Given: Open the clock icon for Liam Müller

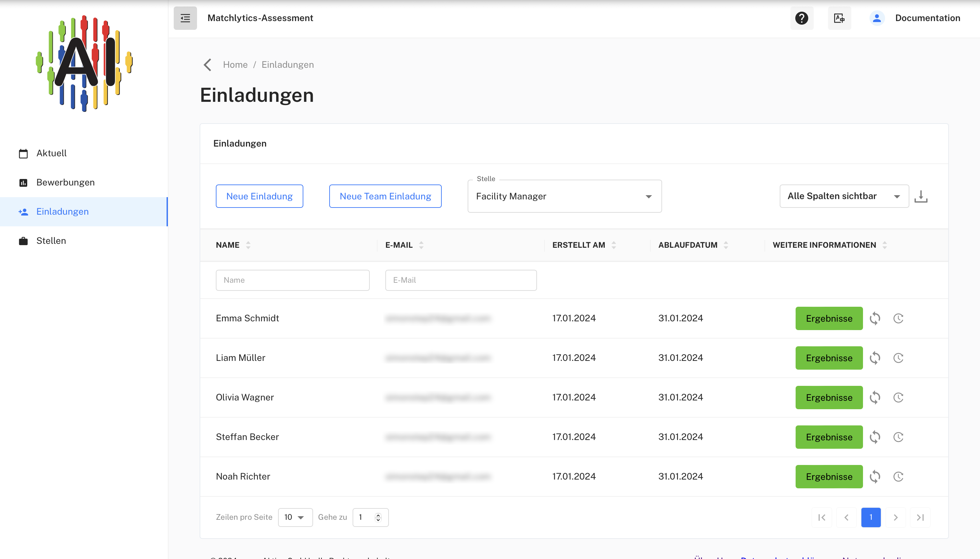Looking at the screenshot, I should pyautogui.click(x=898, y=358).
